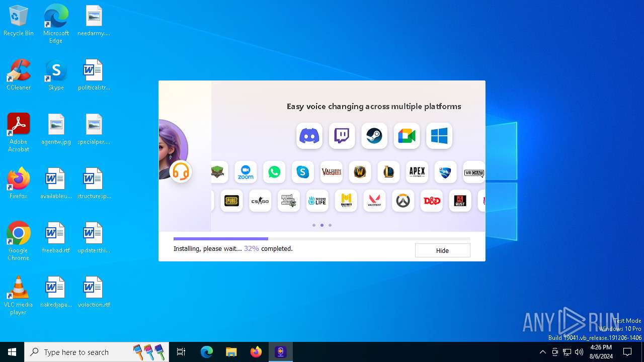Viewport: 644px width, 362px height.
Task: Select the availableis... document on desktop
Action: click(x=56, y=184)
